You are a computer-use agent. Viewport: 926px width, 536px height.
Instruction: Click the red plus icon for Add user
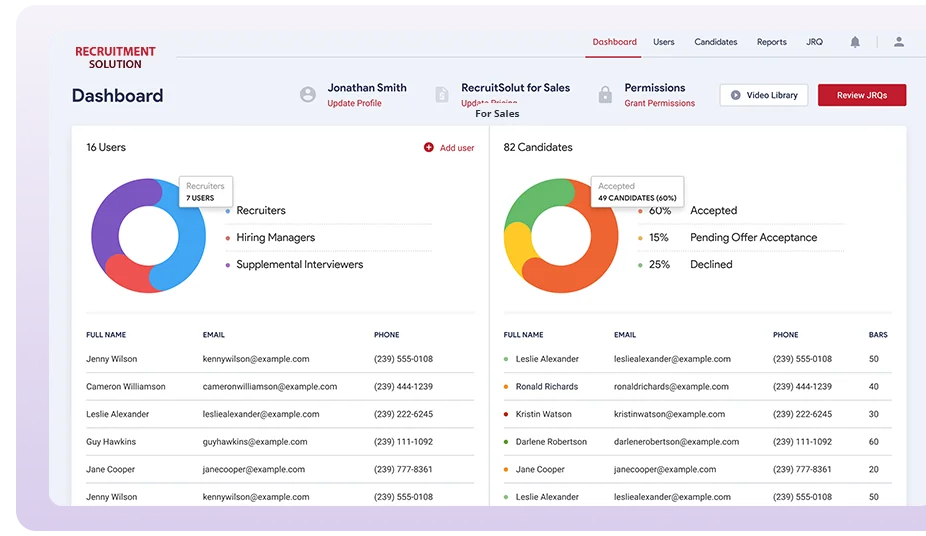pos(429,148)
